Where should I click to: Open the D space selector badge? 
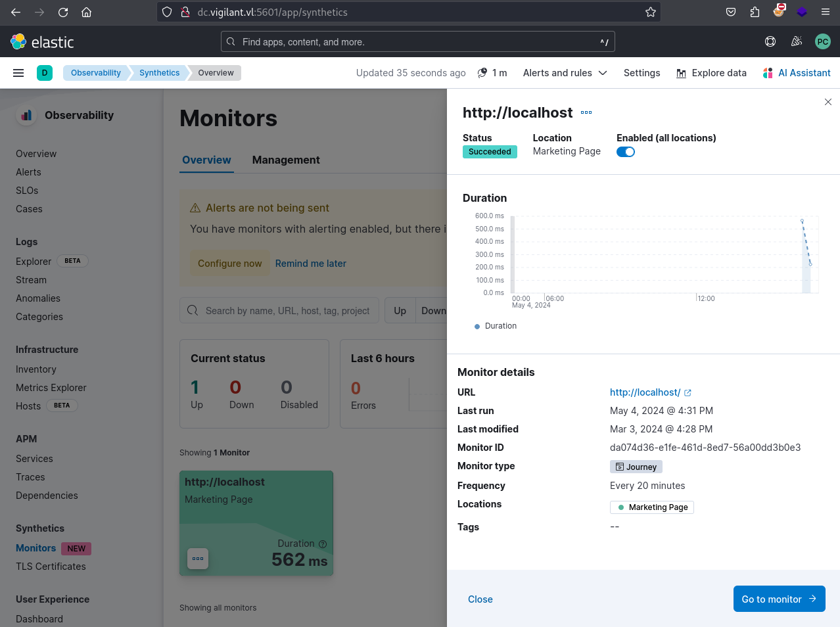[x=45, y=73]
